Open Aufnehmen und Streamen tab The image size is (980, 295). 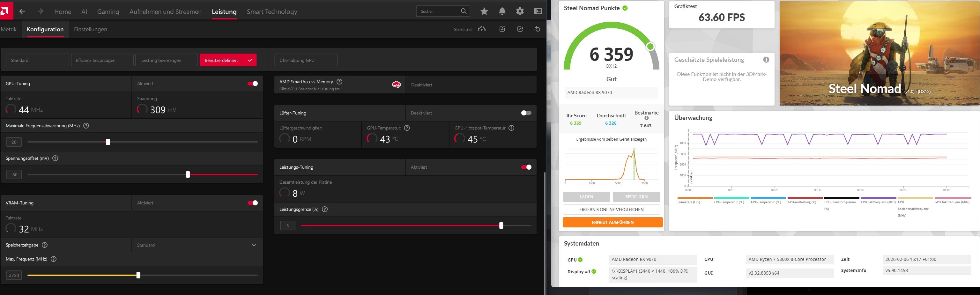click(166, 12)
